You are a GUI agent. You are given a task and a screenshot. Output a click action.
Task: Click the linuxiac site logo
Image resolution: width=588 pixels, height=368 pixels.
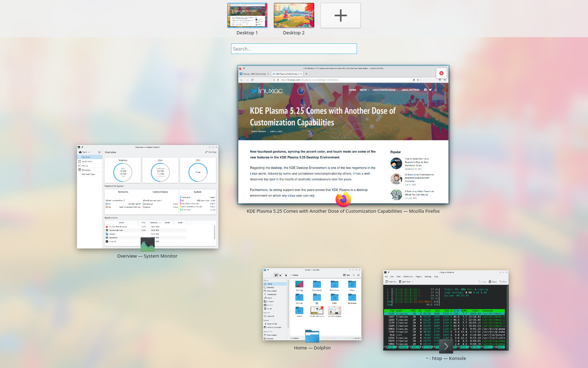pos(267,90)
